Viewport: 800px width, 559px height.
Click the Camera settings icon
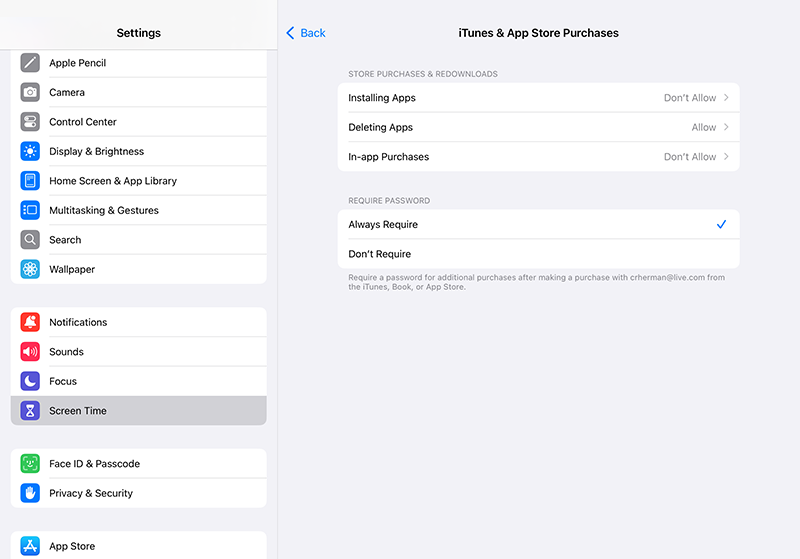(x=30, y=92)
